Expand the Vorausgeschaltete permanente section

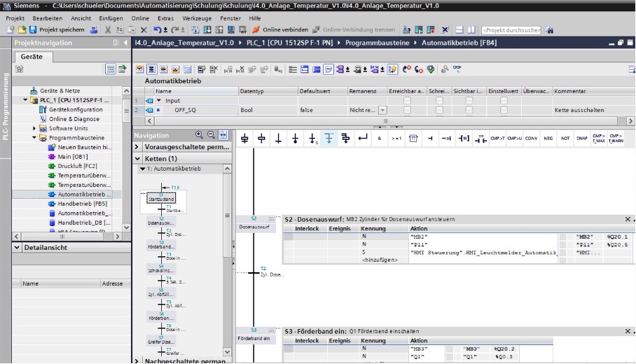pos(137,148)
